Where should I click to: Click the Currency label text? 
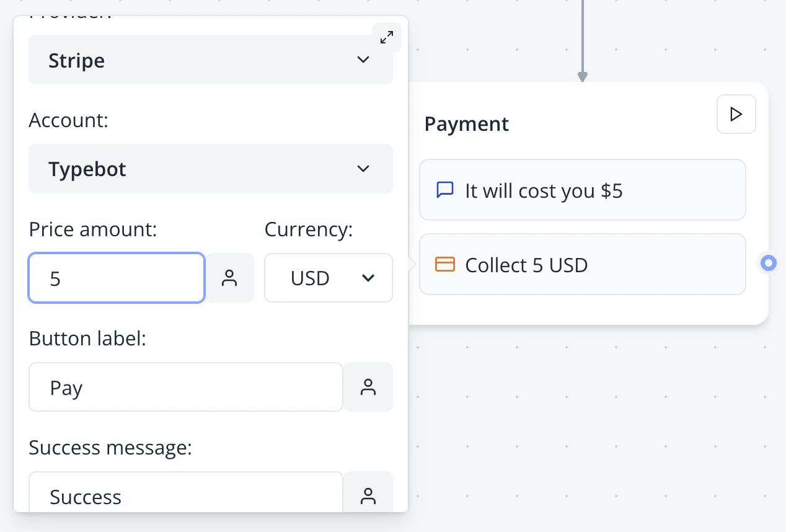pyautogui.click(x=308, y=229)
